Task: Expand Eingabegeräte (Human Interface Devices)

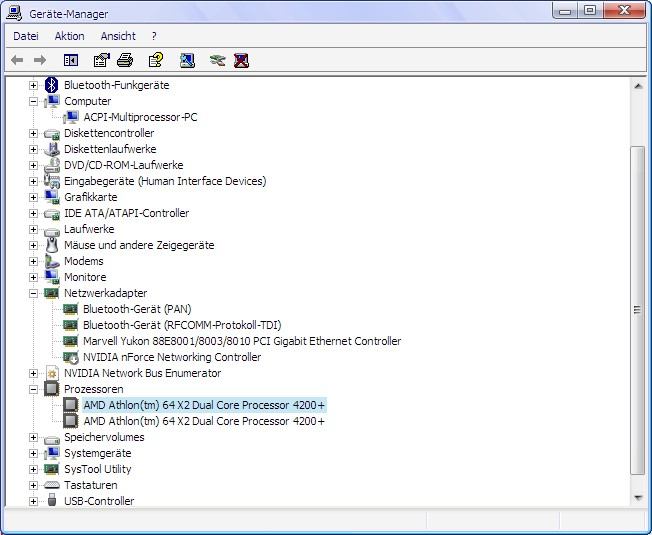Action: tap(33, 181)
